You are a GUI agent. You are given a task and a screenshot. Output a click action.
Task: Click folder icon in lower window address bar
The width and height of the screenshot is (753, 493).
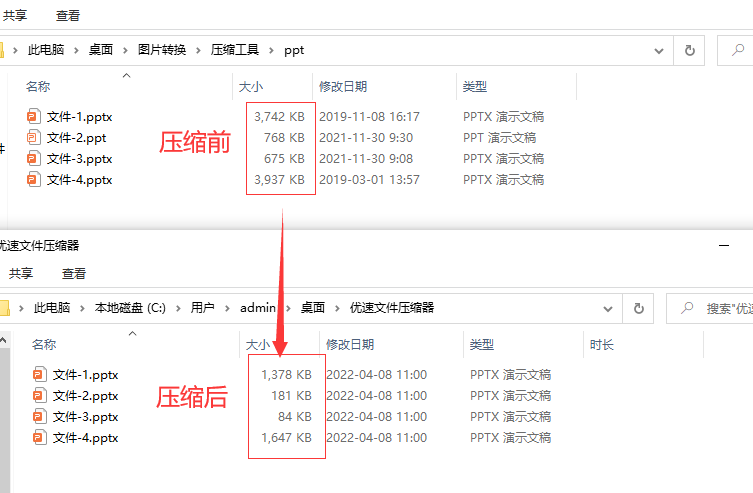tap(4, 308)
